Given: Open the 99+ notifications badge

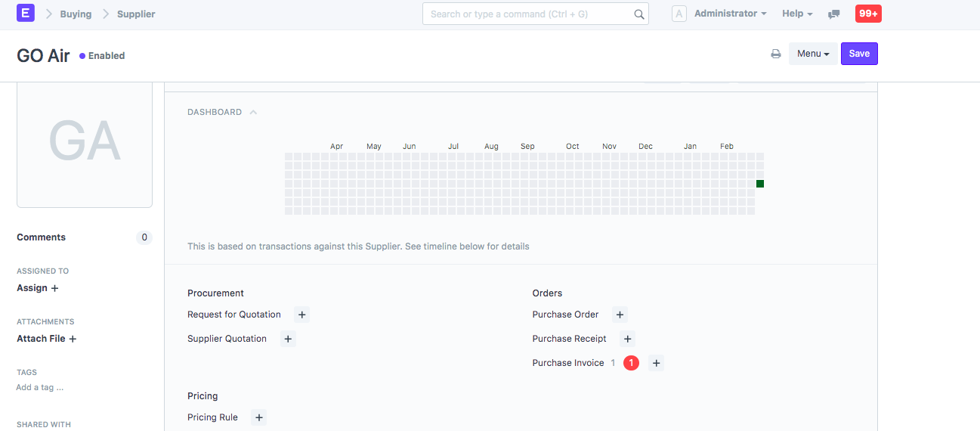Looking at the screenshot, I should [x=868, y=14].
